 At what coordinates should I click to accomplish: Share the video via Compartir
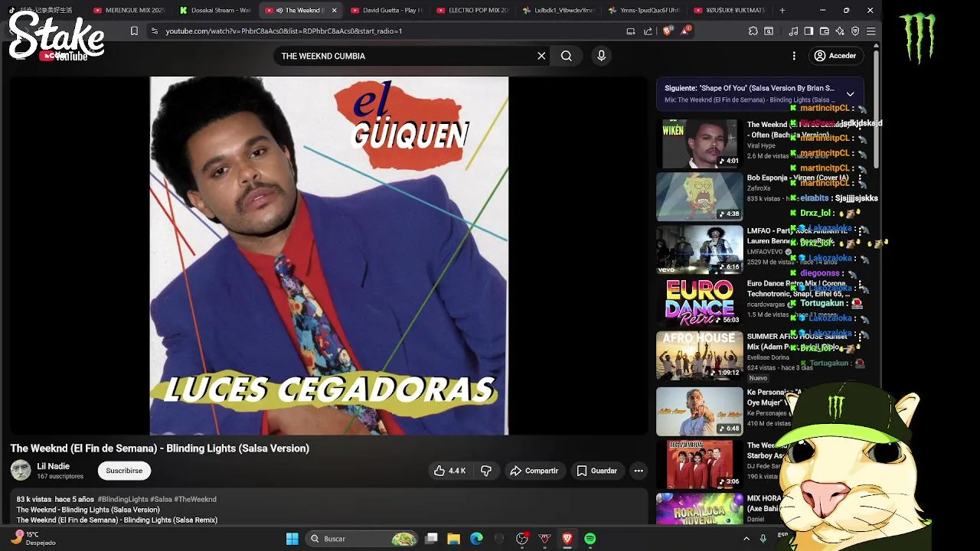(534, 471)
